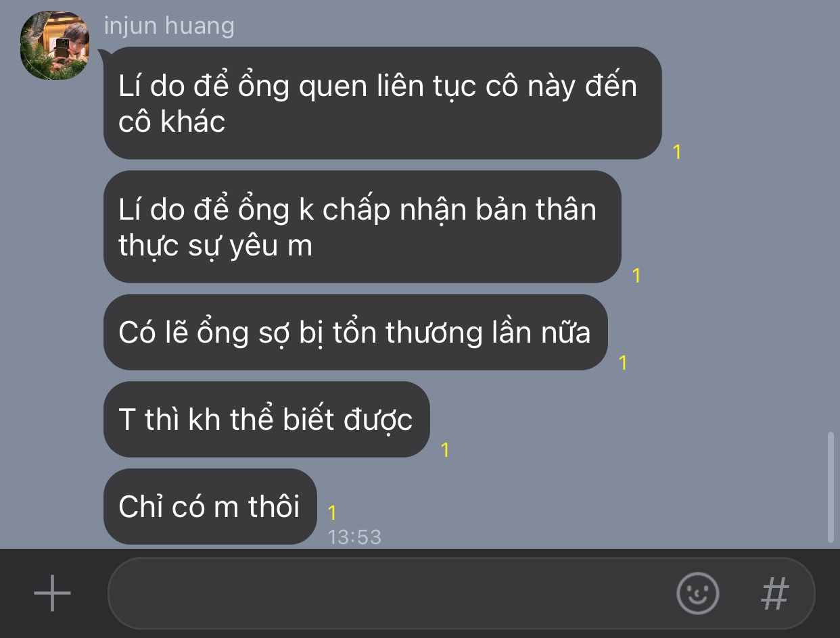Image resolution: width=840 pixels, height=638 pixels.
Task: Tap read count beside 'Chỉ có m thôi'
Action: coord(332,513)
